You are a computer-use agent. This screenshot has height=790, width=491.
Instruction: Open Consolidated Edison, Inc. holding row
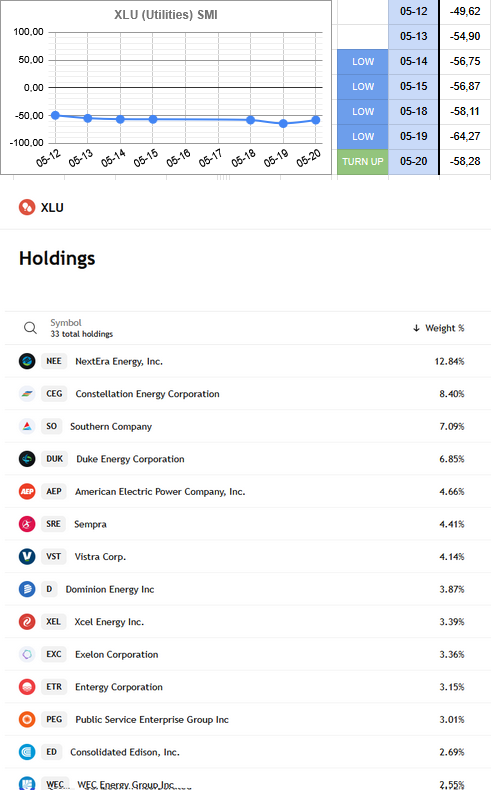point(248,752)
